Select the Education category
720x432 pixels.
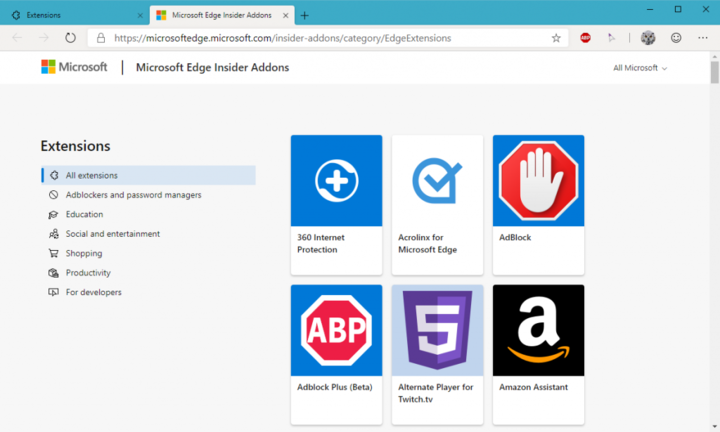pos(84,214)
